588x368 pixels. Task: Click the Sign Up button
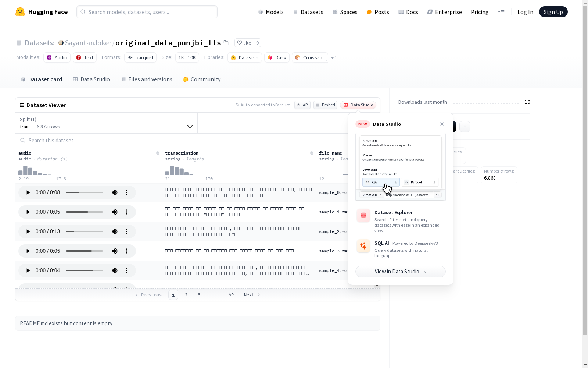coord(553,12)
